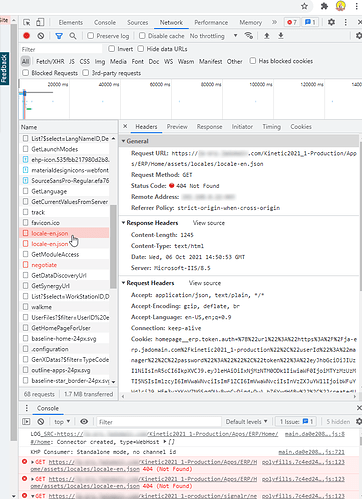Expand first GET 404 console error
The width and height of the screenshot is (362, 499).
[x=32, y=462]
